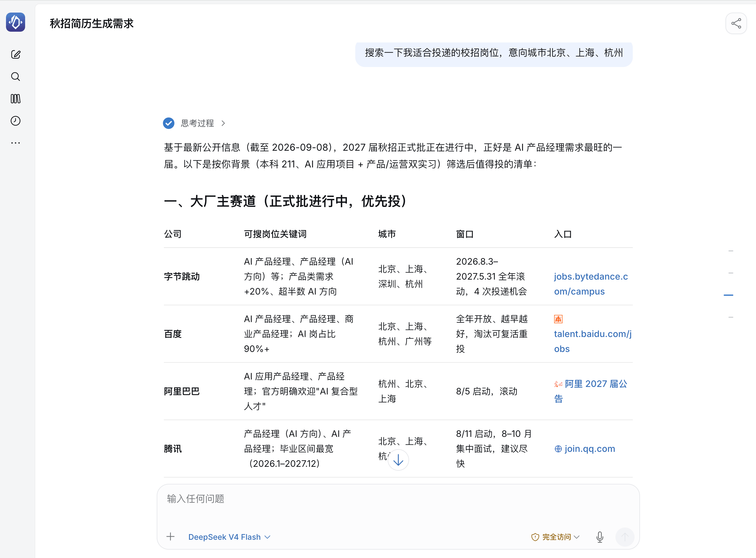Jump to the topmost grey section marker

(x=731, y=251)
